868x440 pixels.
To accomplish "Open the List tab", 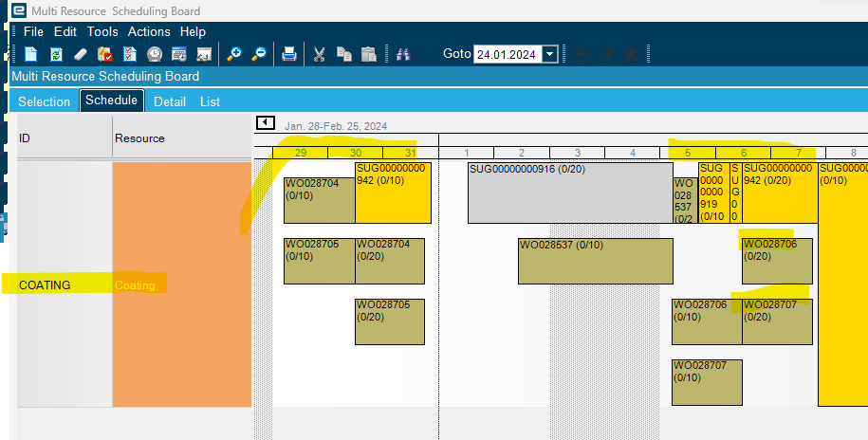I will click(210, 101).
